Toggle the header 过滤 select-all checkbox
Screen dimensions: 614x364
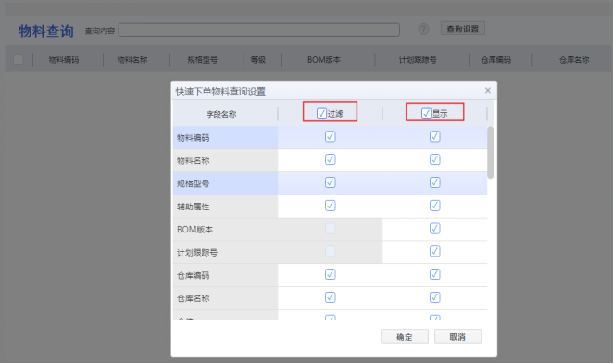[321, 113]
